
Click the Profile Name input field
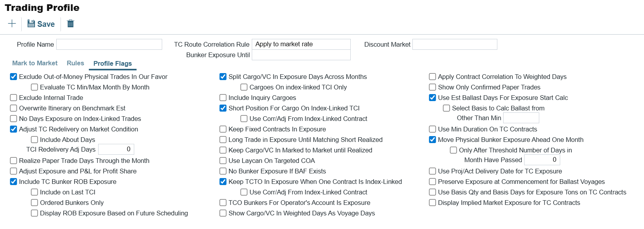coord(109,44)
